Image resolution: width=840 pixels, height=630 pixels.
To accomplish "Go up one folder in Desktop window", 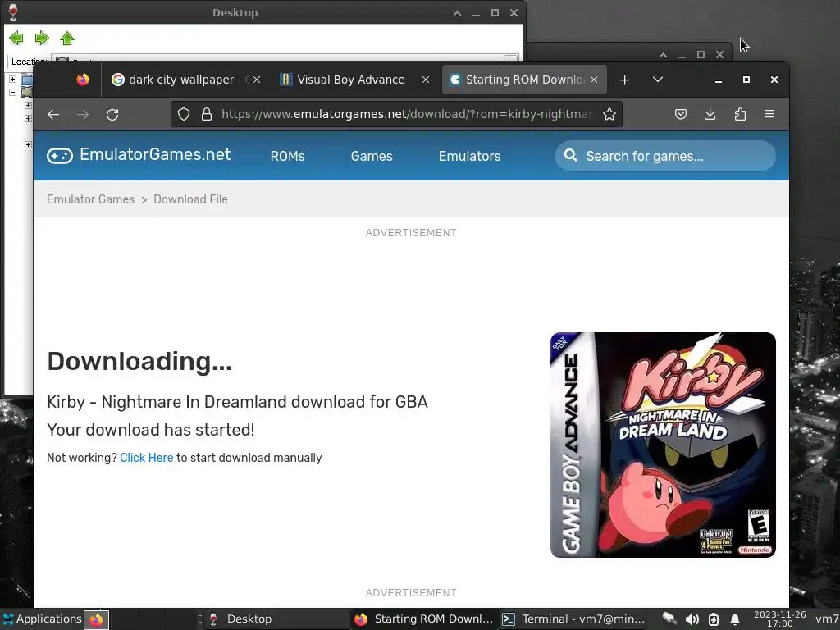I will 67,38.
